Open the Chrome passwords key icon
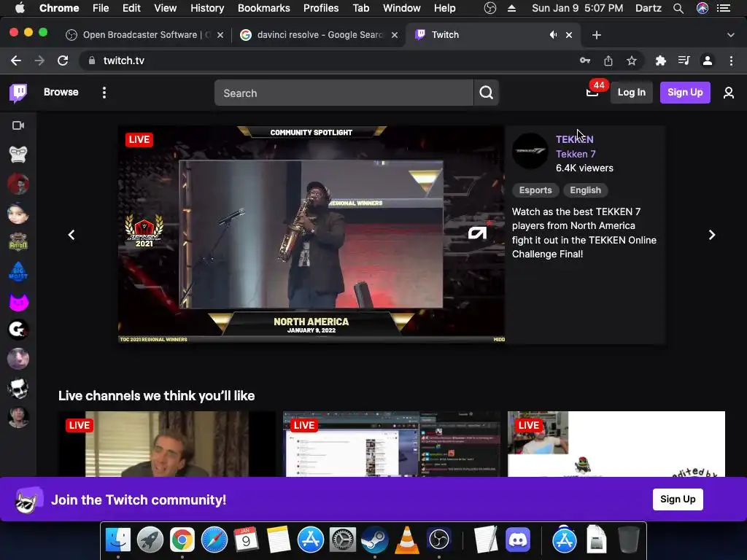The width and height of the screenshot is (747, 560). point(585,61)
